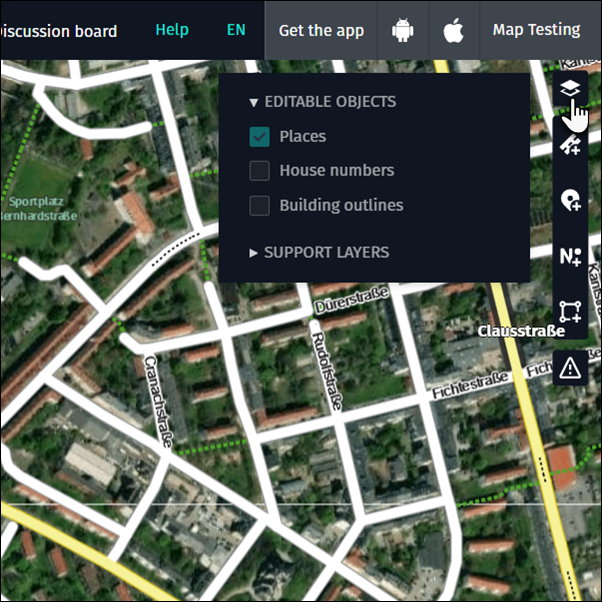Click the Sportplatz Bernhardstraße place label

click(38, 208)
